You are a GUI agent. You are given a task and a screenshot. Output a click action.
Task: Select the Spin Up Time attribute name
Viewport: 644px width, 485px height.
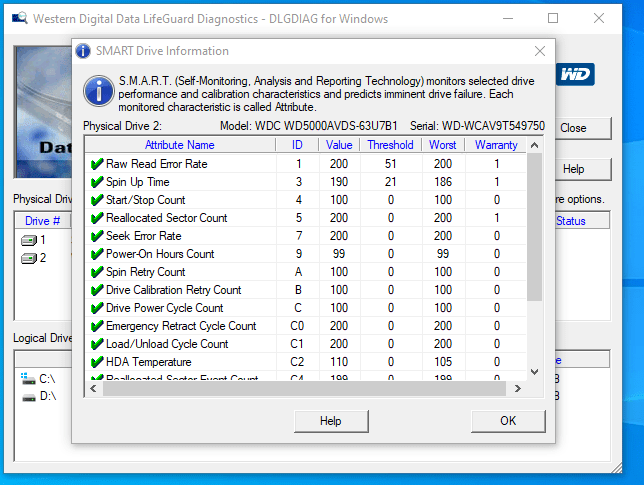coord(138,182)
